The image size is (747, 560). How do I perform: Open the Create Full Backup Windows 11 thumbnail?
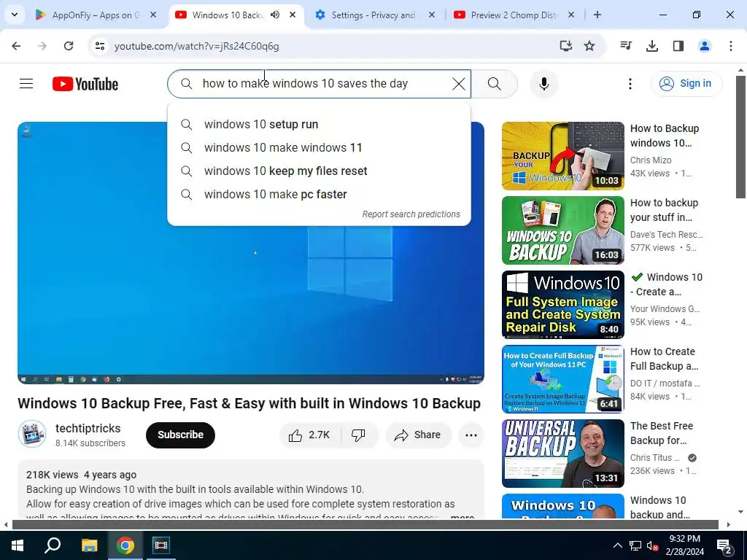coord(562,379)
